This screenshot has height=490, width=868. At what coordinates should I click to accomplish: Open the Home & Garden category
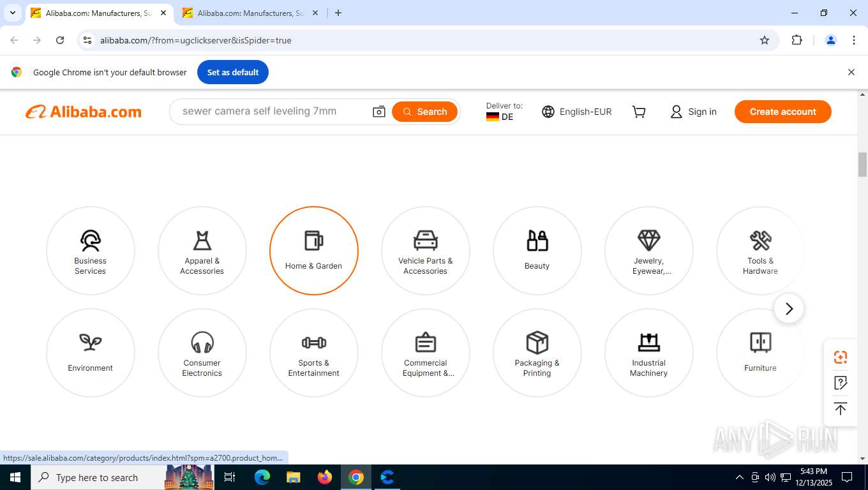click(314, 251)
